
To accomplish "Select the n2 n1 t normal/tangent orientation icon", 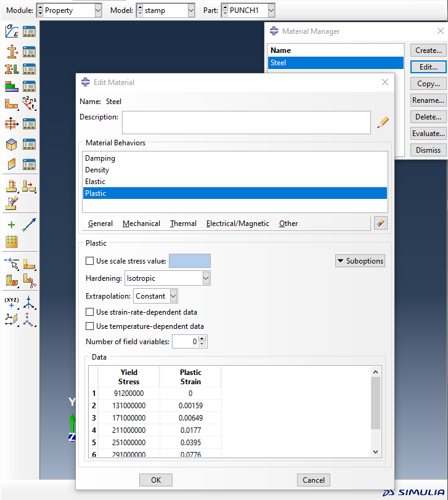I will 29,103.
